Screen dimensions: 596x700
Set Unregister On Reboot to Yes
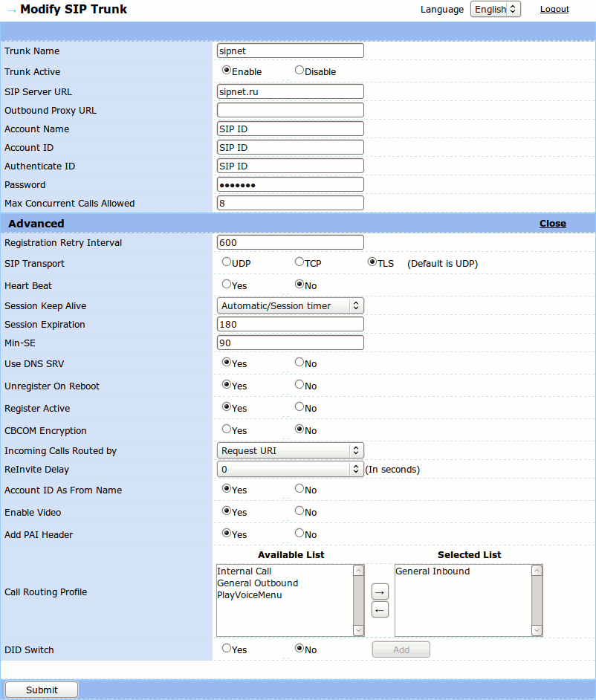click(x=227, y=384)
